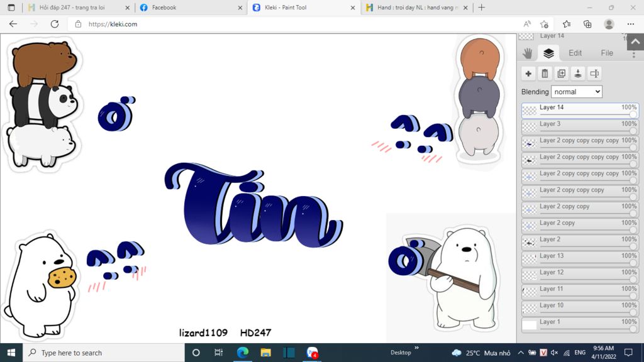Open the ENG language input indicator
This screenshot has width=644, height=362.
(x=580, y=353)
